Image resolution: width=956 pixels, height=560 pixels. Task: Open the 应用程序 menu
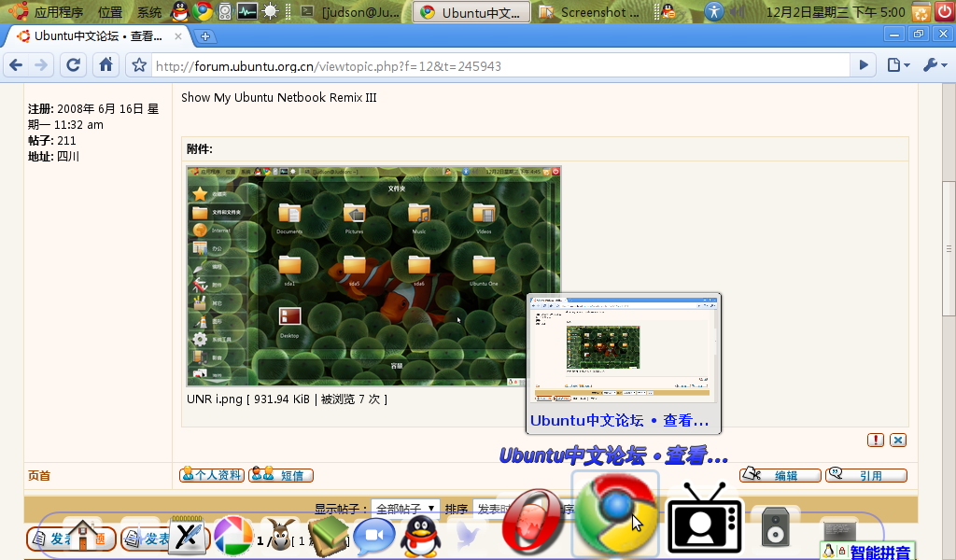tap(59, 11)
